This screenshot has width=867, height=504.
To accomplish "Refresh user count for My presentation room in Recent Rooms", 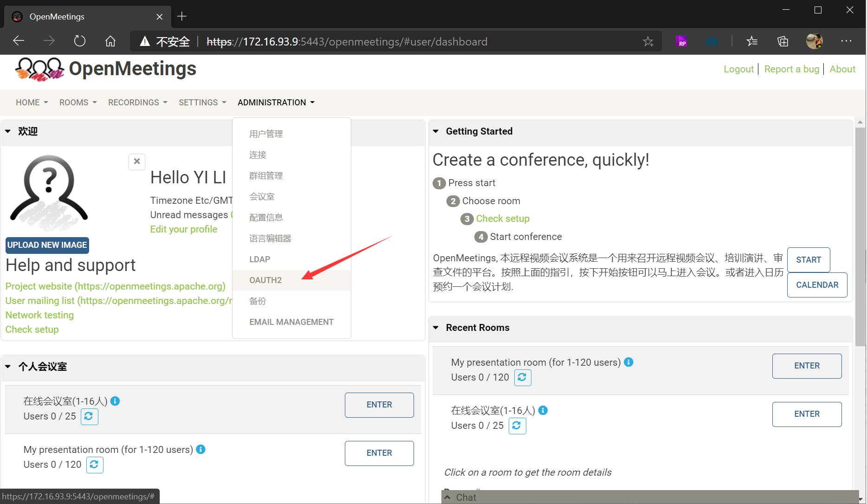I will pos(522,377).
